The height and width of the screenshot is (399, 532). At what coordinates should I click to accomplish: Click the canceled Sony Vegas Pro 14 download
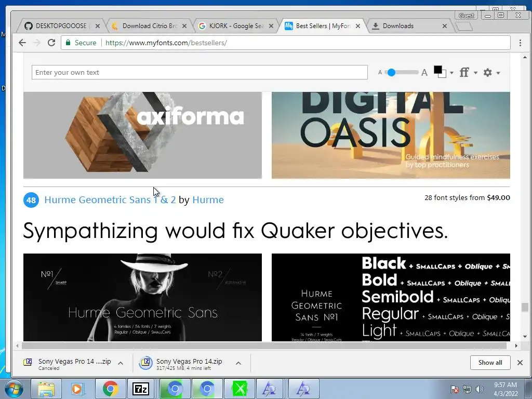68,363
